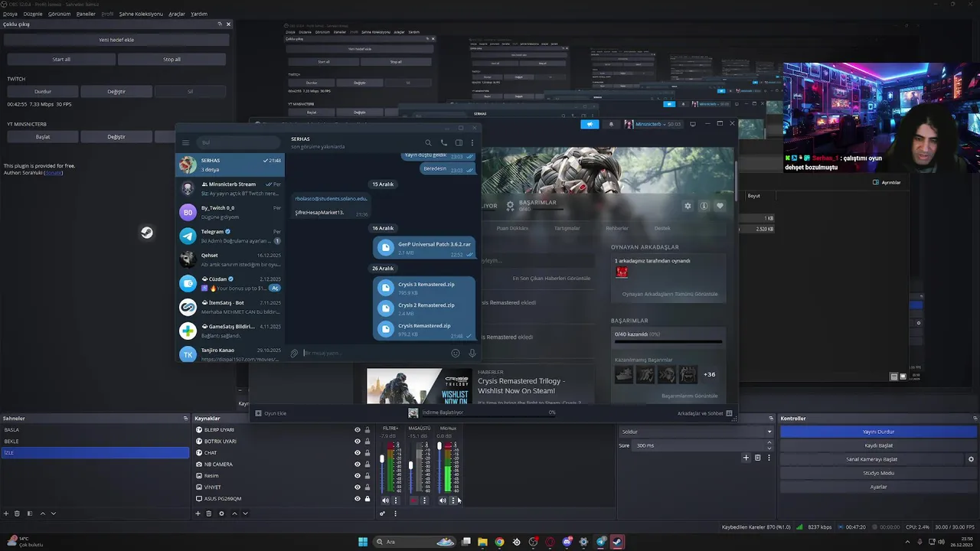Download GenP Universal Patch rar file icon
Viewport: 980px width, 551px height.
point(386,248)
